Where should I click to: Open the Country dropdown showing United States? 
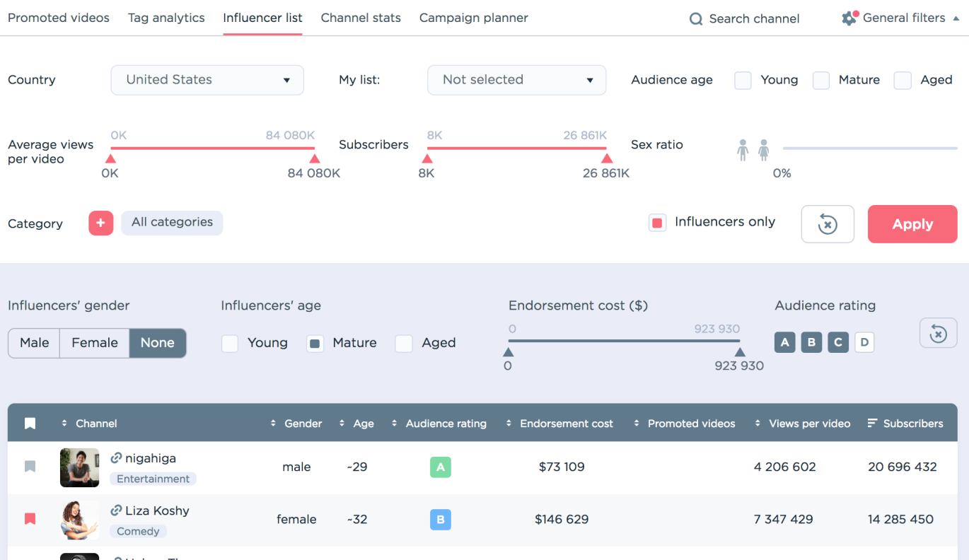(x=207, y=80)
